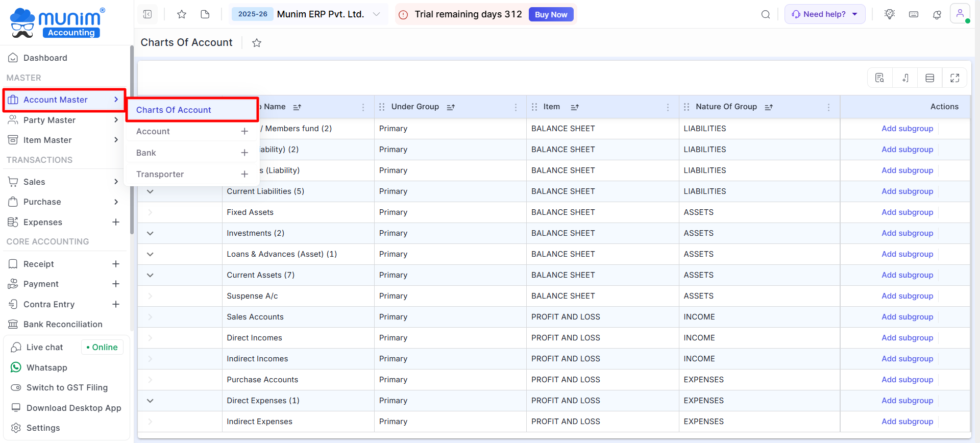Open the user profile avatar icon
Viewport: 980px width, 443px height.
click(960, 14)
